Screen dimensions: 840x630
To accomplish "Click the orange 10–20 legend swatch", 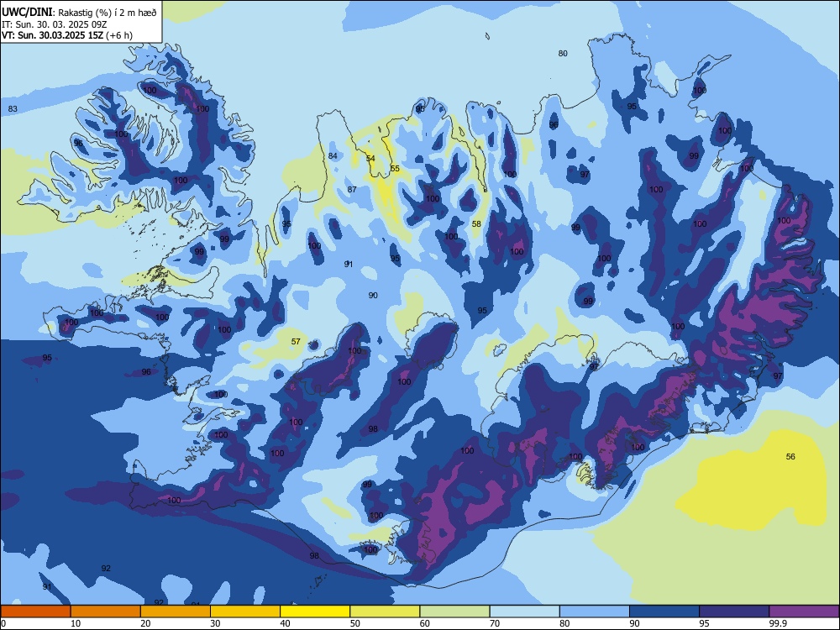I will click(106, 612).
